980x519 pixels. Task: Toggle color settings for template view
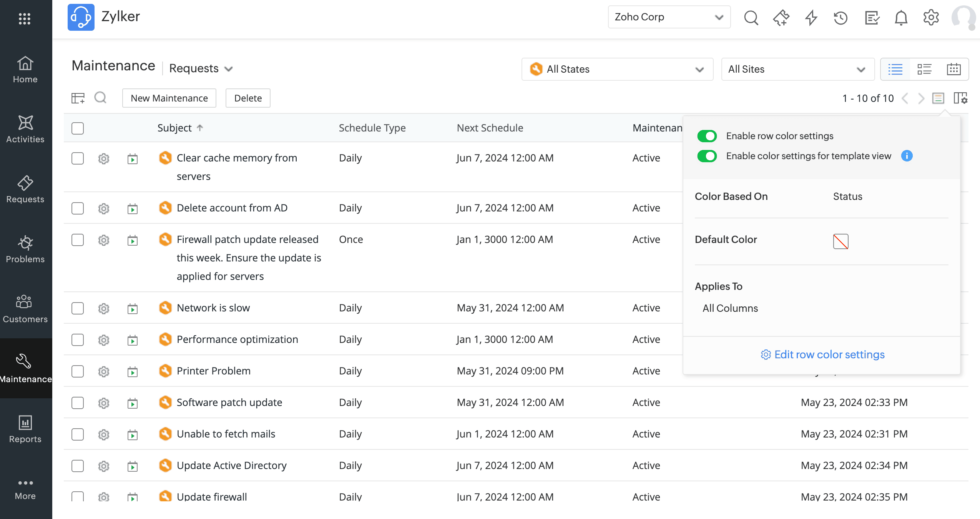pos(707,156)
